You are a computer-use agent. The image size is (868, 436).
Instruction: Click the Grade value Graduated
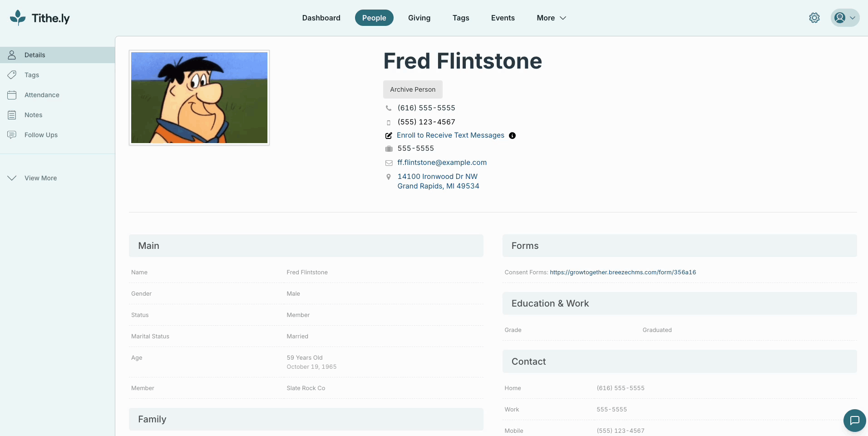(x=657, y=330)
